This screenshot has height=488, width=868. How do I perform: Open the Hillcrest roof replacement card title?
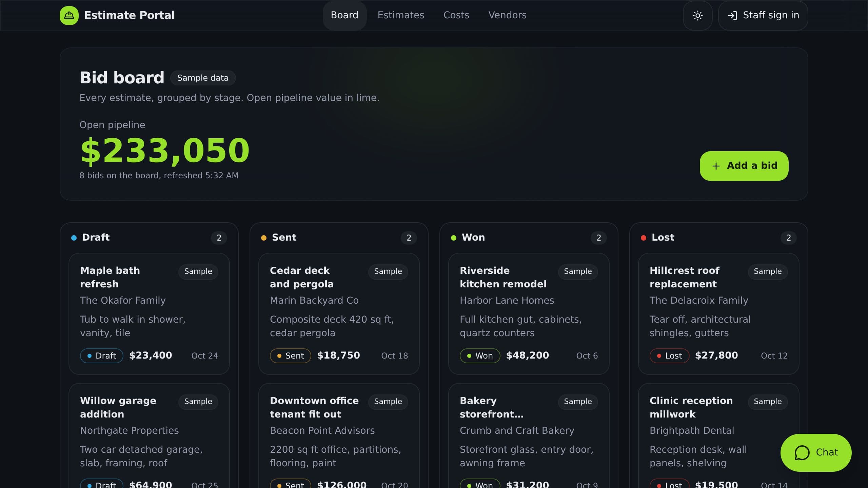click(x=684, y=277)
